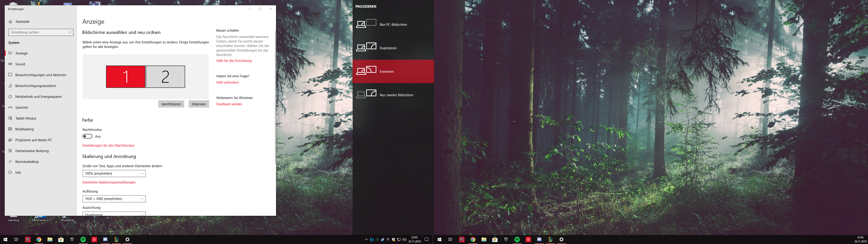The image size is (868, 244).
Task: Go to Projizieren auf diesen PC
Action: pyautogui.click(x=33, y=140)
